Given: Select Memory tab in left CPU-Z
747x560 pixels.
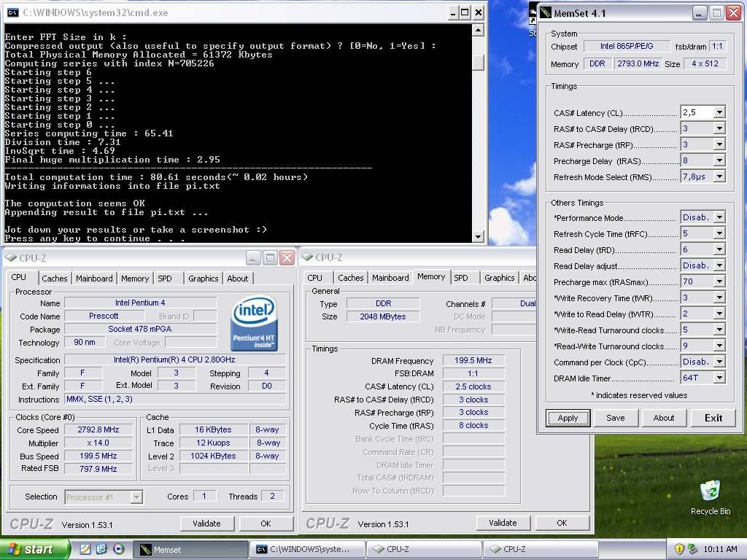Looking at the screenshot, I should pyautogui.click(x=135, y=279).
